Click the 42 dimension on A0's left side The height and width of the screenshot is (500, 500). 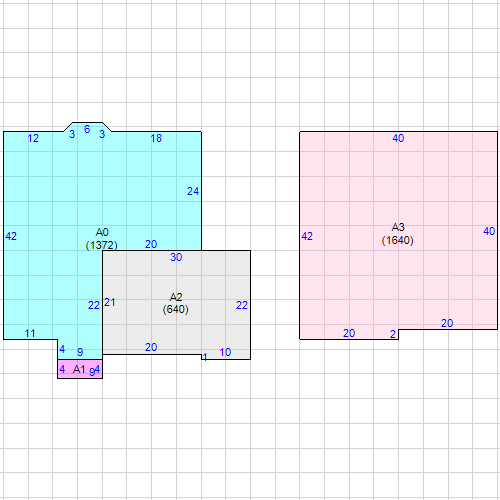pos(11,236)
